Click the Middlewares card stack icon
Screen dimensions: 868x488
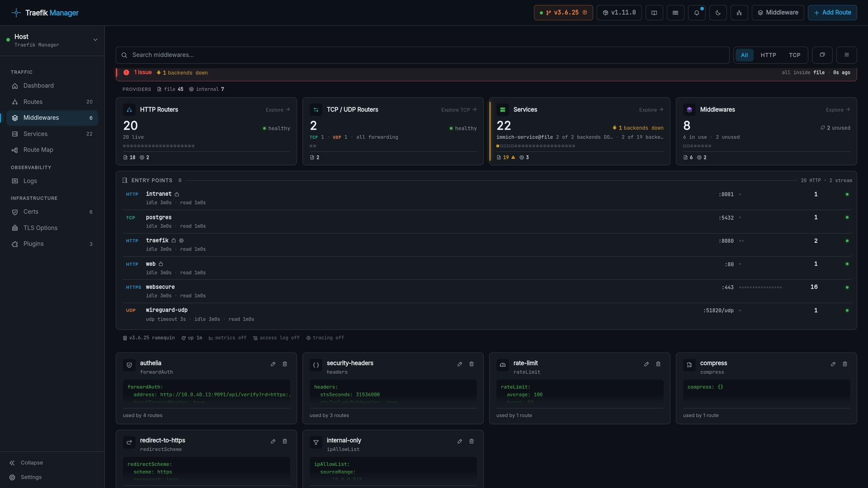point(689,110)
